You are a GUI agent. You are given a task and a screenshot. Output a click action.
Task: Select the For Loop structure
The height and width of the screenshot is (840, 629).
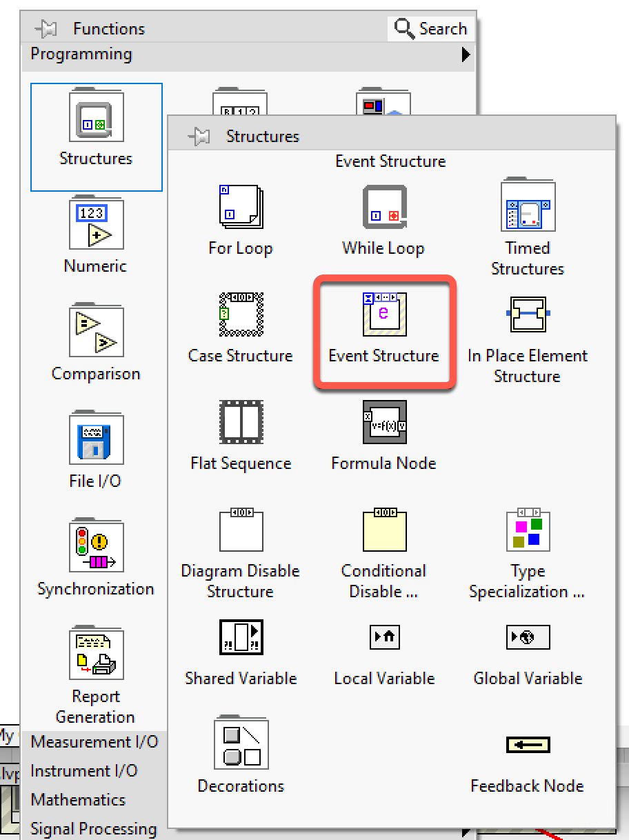tap(240, 206)
